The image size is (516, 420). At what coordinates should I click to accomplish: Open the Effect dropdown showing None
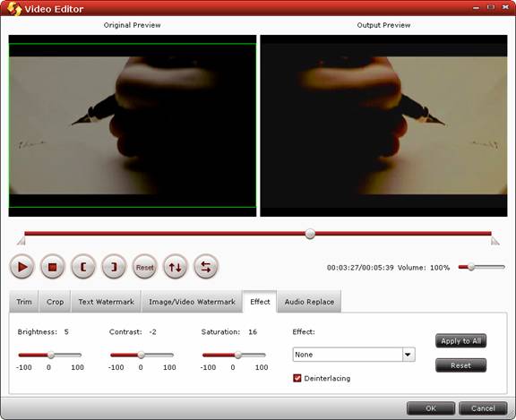click(354, 355)
